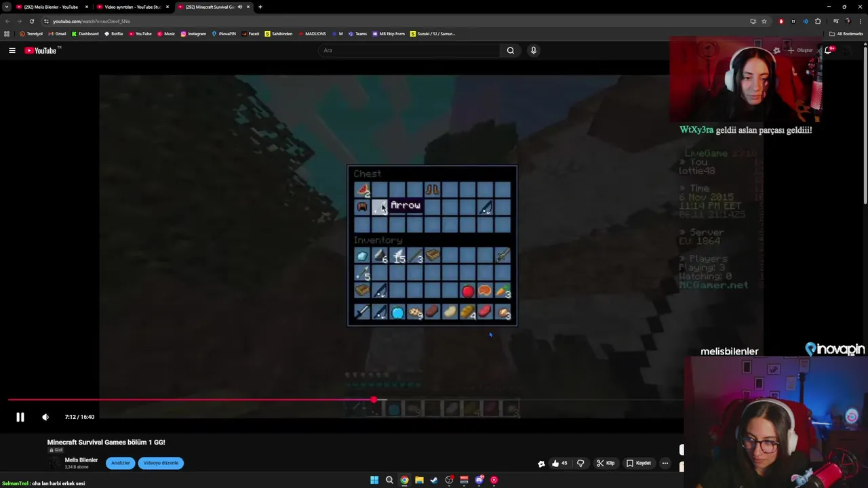Click the Arrow item in Chest
The height and width of the screenshot is (488, 868).
(379, 207)
